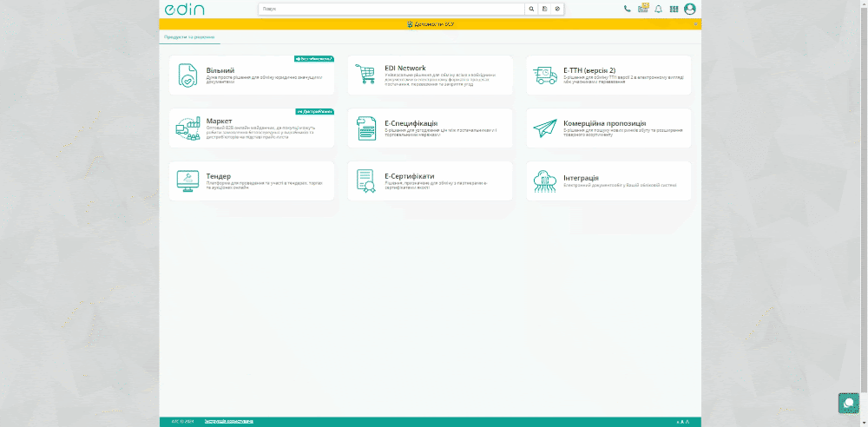Open the chat widget bubble

pos(849,404)
